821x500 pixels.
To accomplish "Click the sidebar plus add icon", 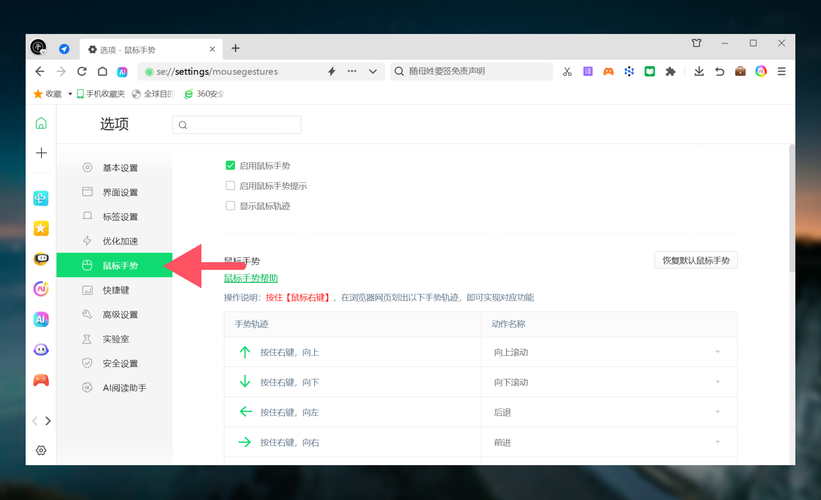I will pyautogui.click(x=41, y=153).
